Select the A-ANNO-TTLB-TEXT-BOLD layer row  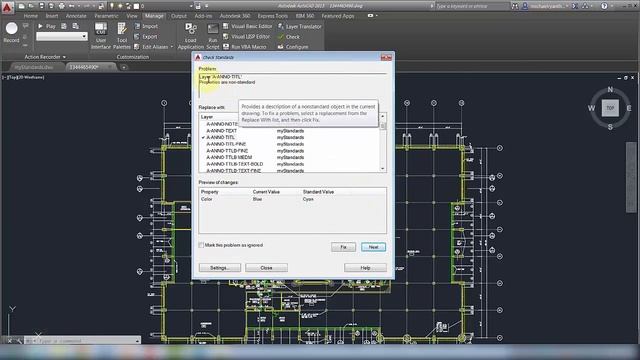(x=289, y=164)
